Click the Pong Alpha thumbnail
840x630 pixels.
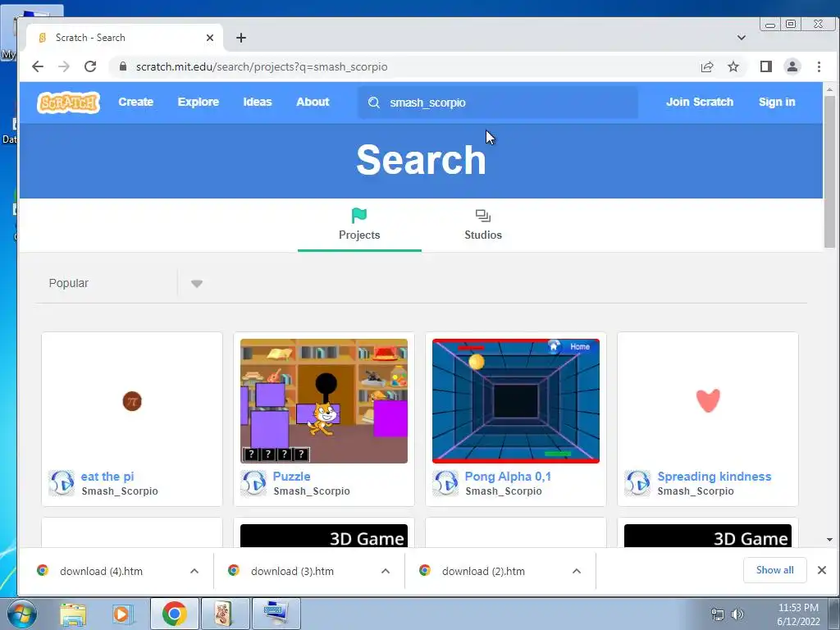[516, 400]
